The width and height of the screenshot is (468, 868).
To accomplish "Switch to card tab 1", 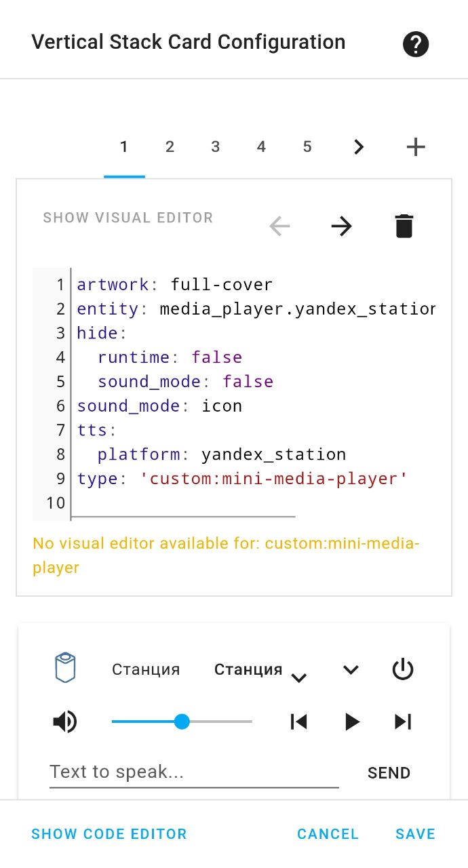I will tap(124, 146).
